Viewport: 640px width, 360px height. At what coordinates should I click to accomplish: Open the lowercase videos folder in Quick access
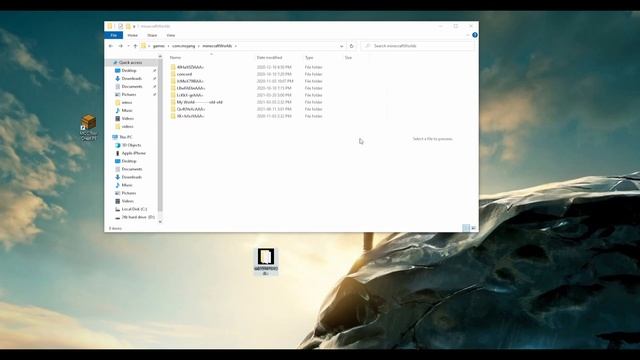pyautogui.click(x=127, y=127)
